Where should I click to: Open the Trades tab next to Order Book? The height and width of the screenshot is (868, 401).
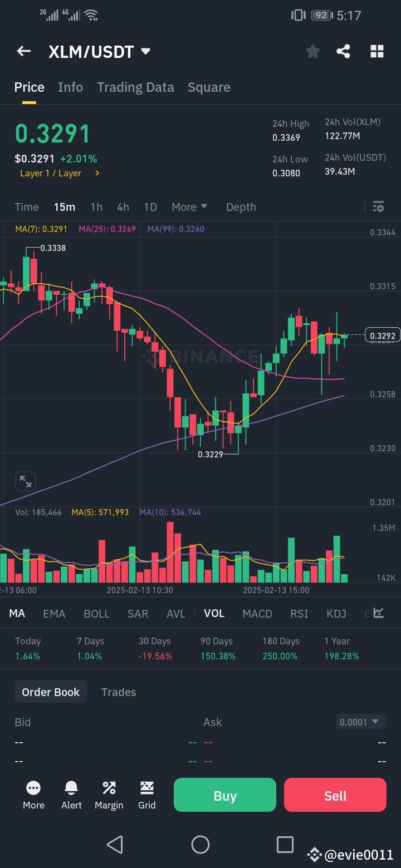coord(119,692)
